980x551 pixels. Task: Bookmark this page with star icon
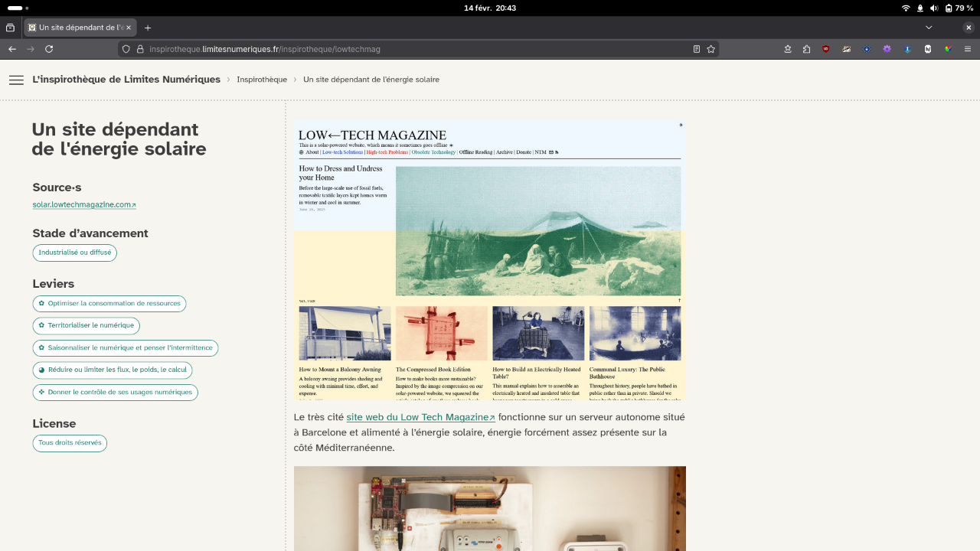(711, 49)
